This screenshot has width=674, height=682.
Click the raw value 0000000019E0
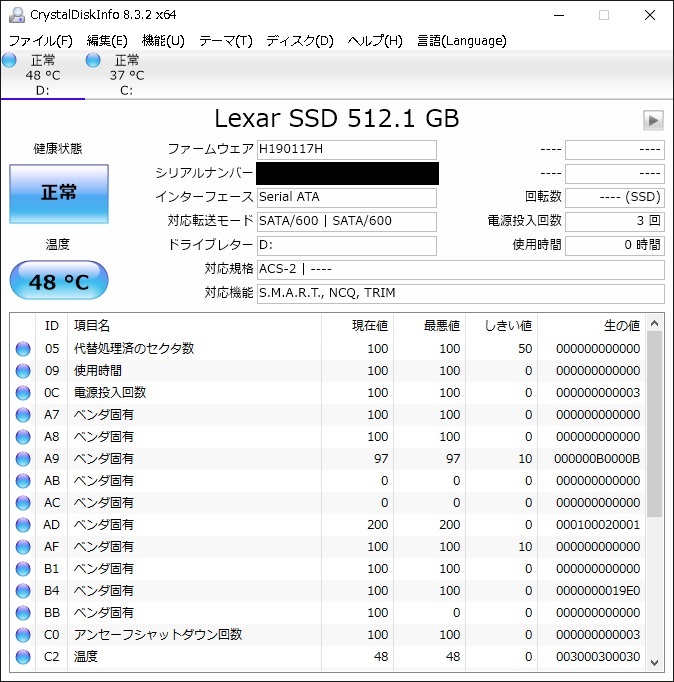click(x=598, y=591)
